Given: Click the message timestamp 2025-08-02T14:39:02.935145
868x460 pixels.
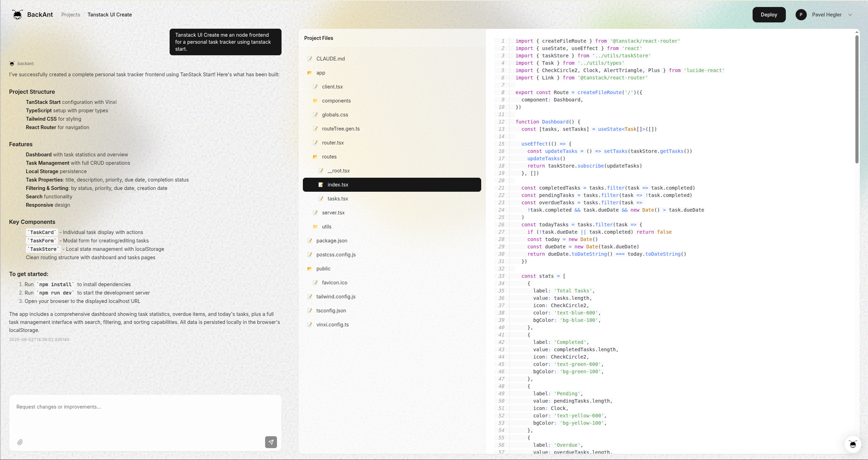Looking at the screenshot, I should [39, 340].
